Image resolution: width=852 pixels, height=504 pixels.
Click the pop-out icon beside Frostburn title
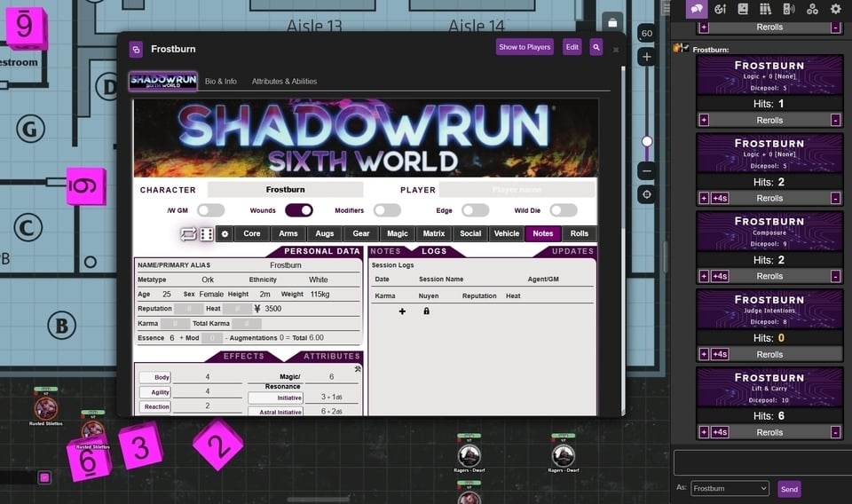point(136,50)
